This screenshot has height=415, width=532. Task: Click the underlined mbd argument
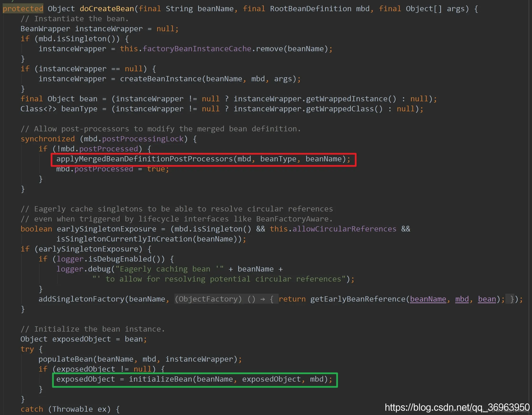point(462,299)
